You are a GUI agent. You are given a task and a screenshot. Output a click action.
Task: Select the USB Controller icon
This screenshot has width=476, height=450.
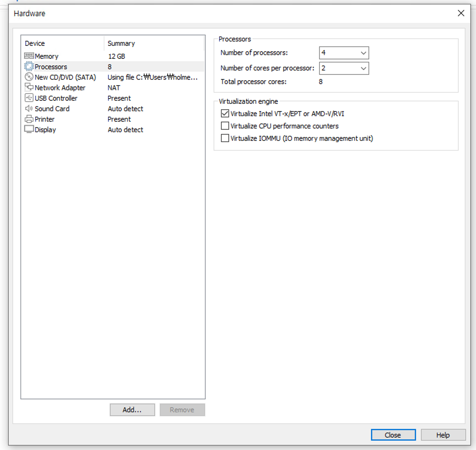[x=29, y=98]
